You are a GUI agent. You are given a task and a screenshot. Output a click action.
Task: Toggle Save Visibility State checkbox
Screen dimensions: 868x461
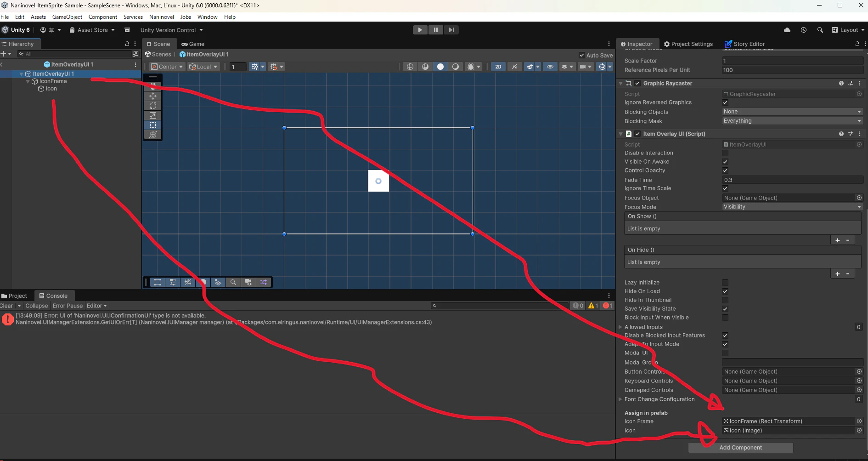tap(725, 309)
